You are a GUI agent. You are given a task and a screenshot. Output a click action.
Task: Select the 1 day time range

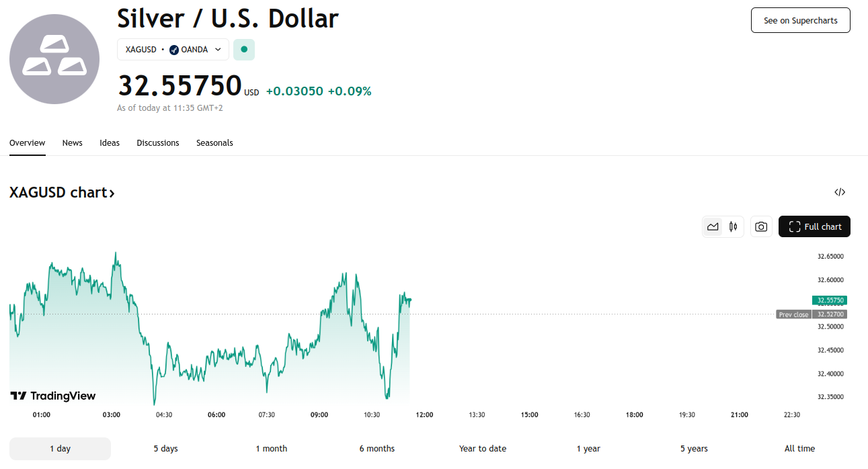point(60,449)
